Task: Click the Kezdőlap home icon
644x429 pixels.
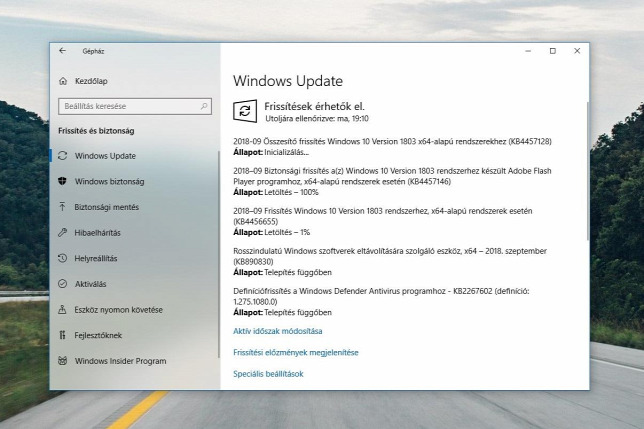Action: tap(63, 81)
